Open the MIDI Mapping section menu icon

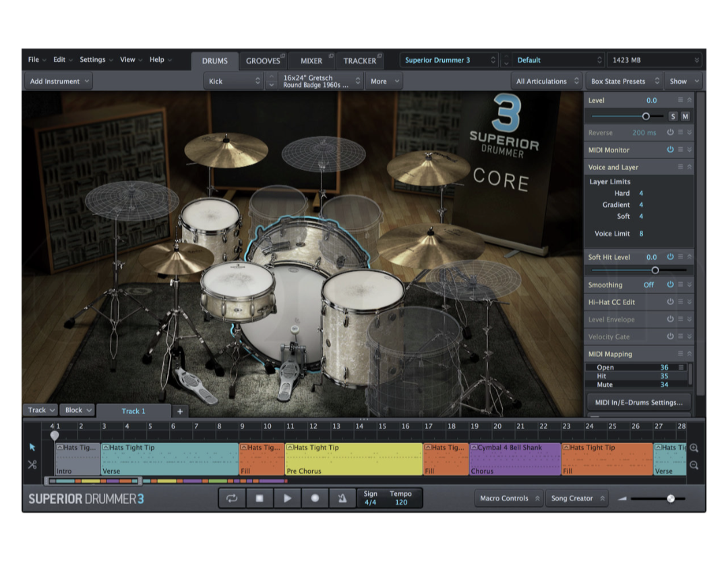680,353
